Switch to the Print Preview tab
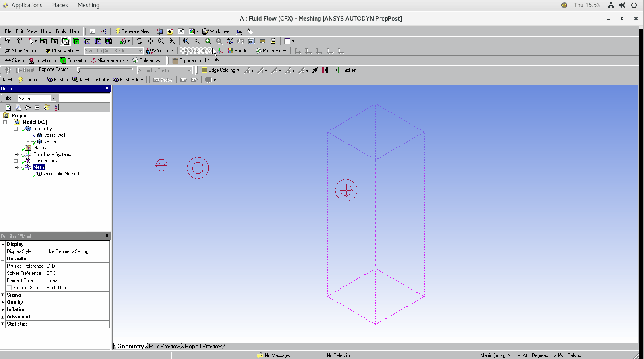Viewport: 644px width, 359px height. click(x=164, y=346)
